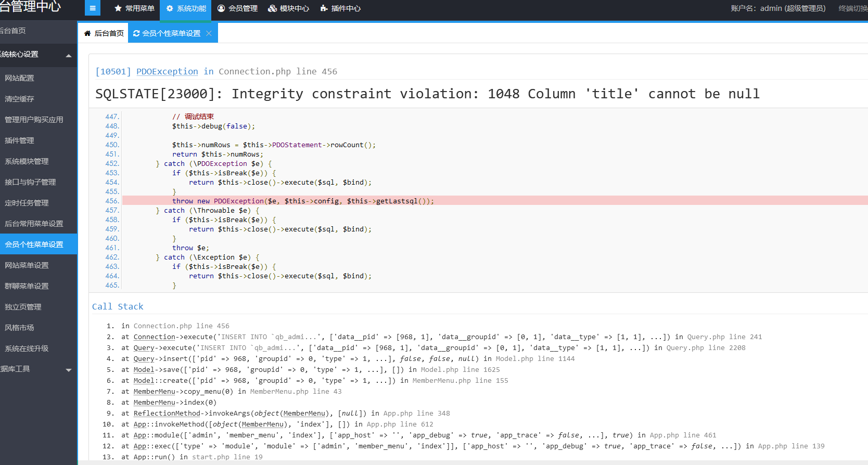Image resolution: width=868 pixels, height=465 pixels.
Task: Click the cubes icon for 模块中心
Action: pyautogui.click(x=272, y=8)
